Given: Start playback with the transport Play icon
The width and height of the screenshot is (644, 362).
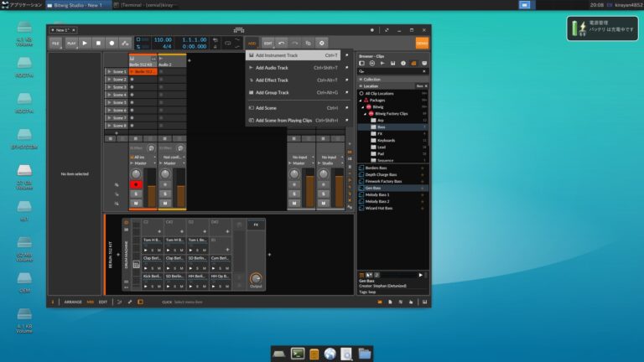Looking at the screenshot, I should click(85, 43).
